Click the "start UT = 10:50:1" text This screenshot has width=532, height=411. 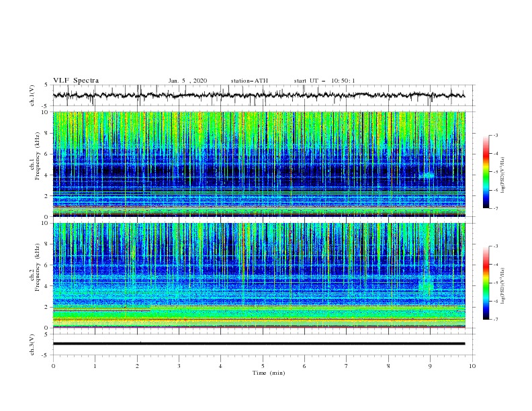324,81
